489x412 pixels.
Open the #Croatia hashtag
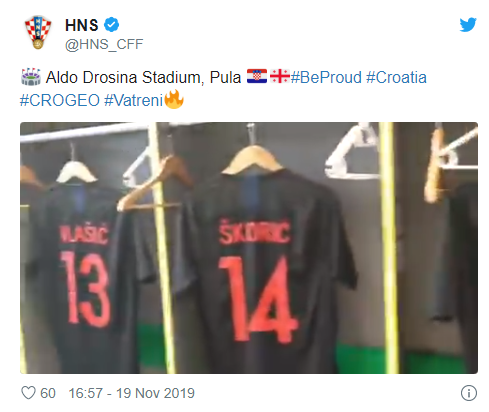click(x=396, y=77)
